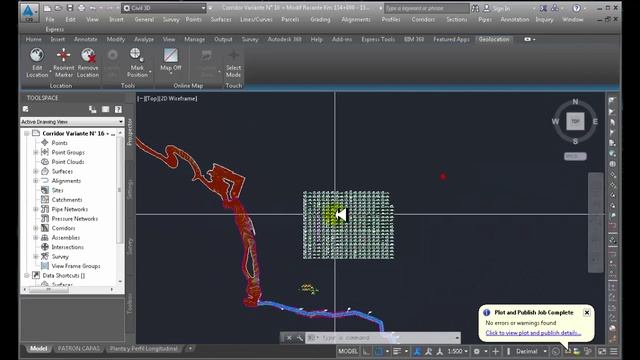This screenshot has width=640, height=360.
Task: Click the Toolspace panorama icon beside help
Action: 105,109
